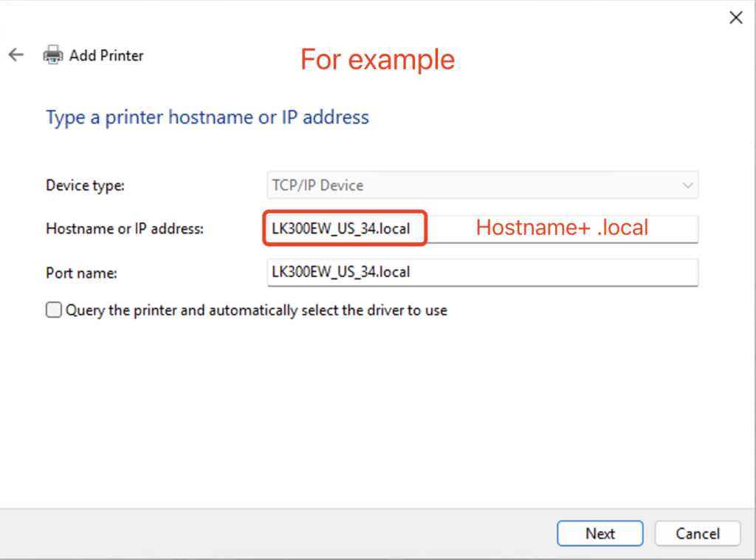Click the red 'Hostname+ .local' annotation
756x560 pixels.
click(x=562, y=228)
